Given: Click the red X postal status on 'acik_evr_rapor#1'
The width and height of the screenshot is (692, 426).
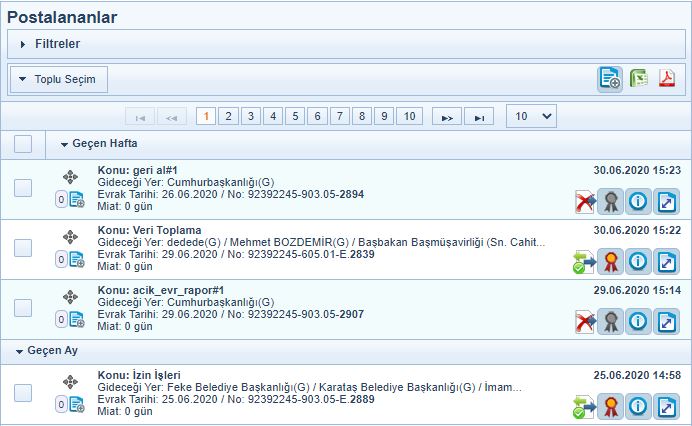Looking at the screenshot, I should [x=584, y=321].
